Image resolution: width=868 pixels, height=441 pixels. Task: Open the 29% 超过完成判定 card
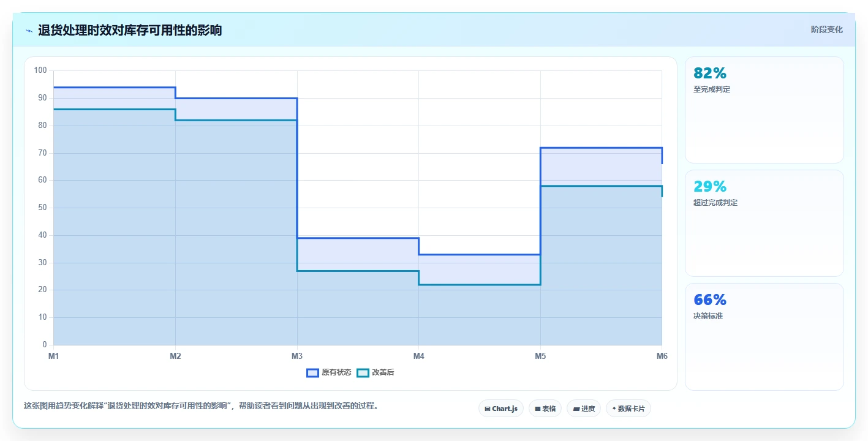click(764, 224)
